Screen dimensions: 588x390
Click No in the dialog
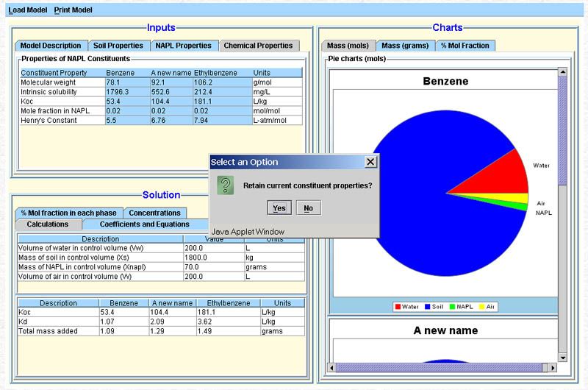click(308, 208)
